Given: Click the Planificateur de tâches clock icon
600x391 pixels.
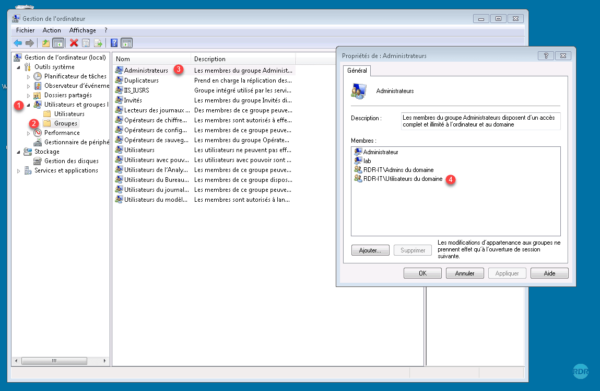Looking at the screenshot, I should (x=38, y=76).
